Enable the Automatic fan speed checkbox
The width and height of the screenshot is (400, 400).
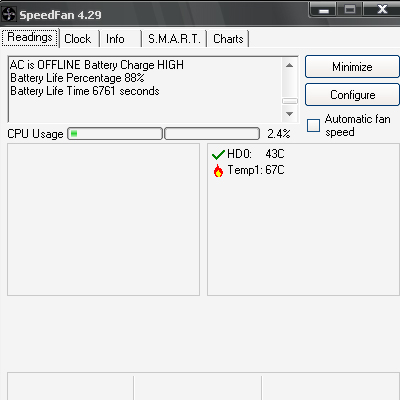pyautogui.click(x=313, y=126)
